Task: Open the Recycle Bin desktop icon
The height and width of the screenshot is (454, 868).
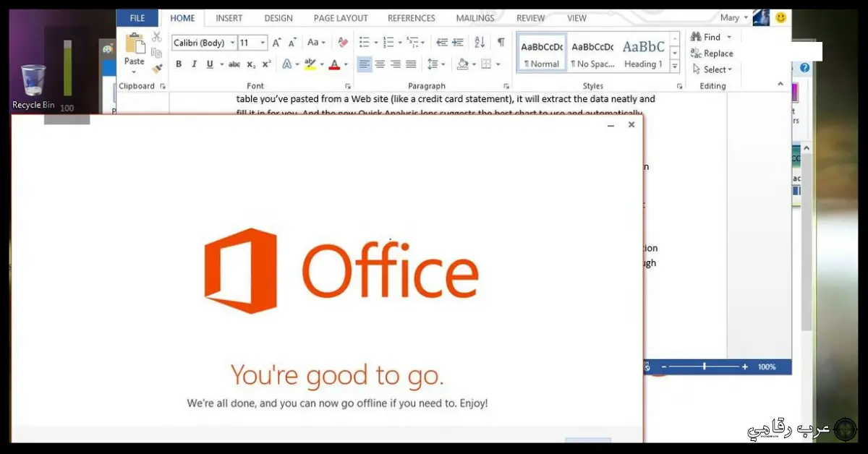Action: coord(33,87)
